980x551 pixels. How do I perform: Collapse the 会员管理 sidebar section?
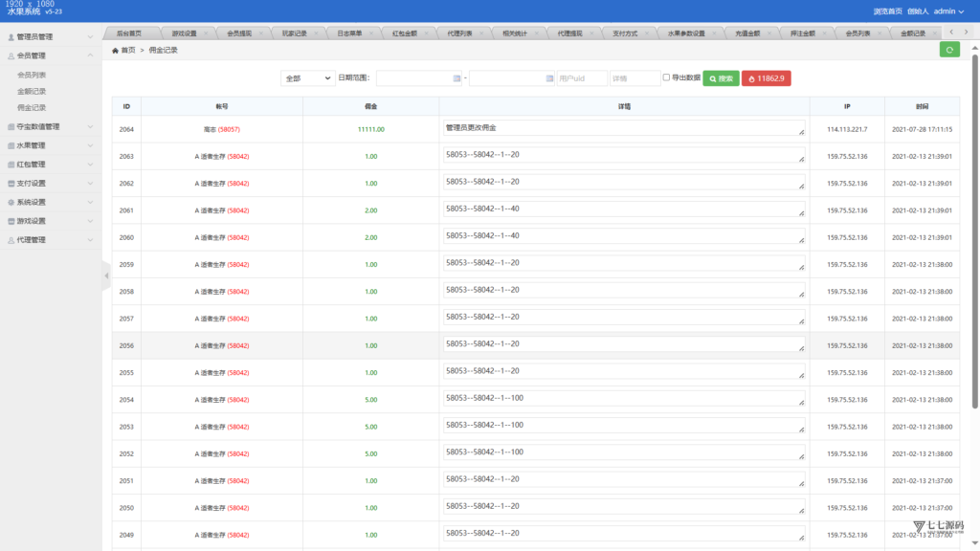[51, 55]
